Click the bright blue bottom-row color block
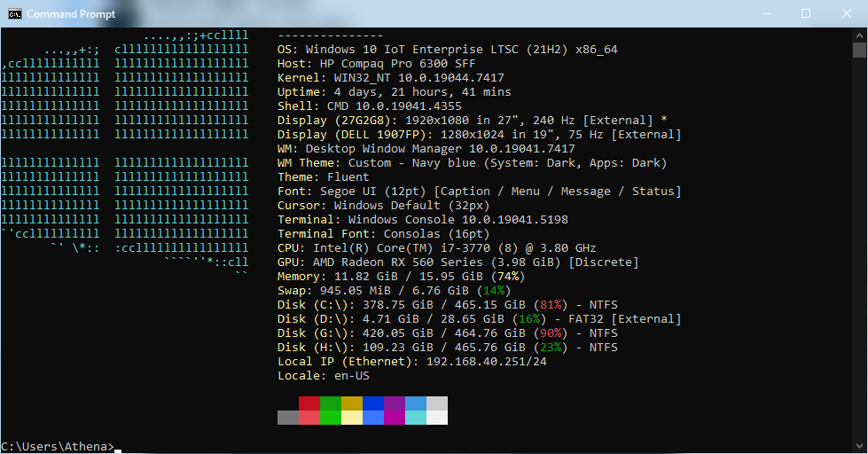This screenshot has width=868, height=454. click(x=373, y=418)
